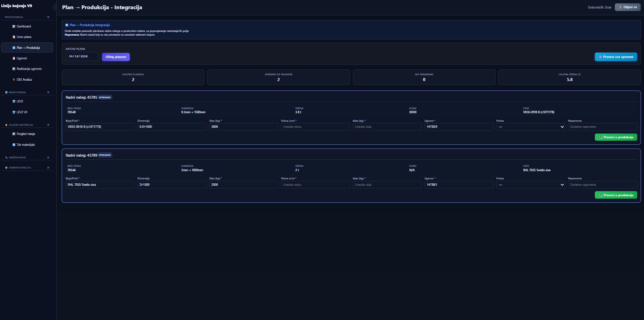644x320 pixels.
Task: Click Visina field for order 45789
Action: pos(315,185)
